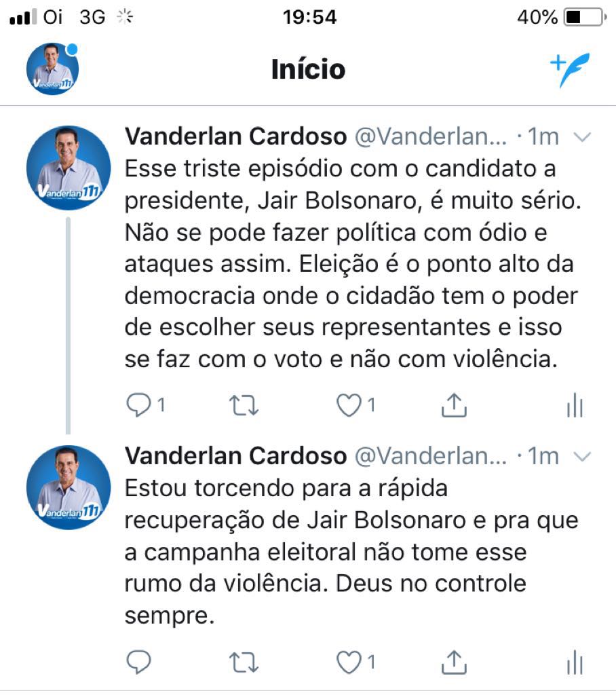Retweet the first Vanderlan Cardoso tweet
The height and width of the screenshot is (695, 616).
(x=244, y=406)
